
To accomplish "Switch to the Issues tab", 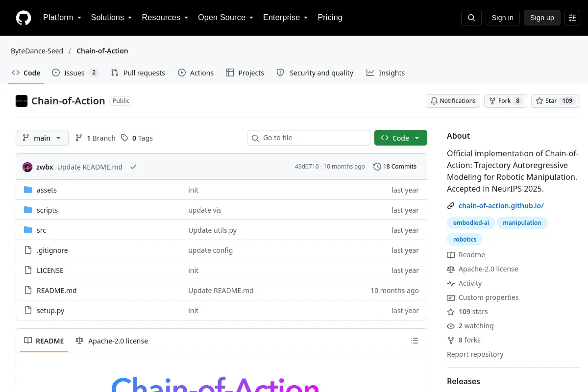I will click(x=75, y=73).
